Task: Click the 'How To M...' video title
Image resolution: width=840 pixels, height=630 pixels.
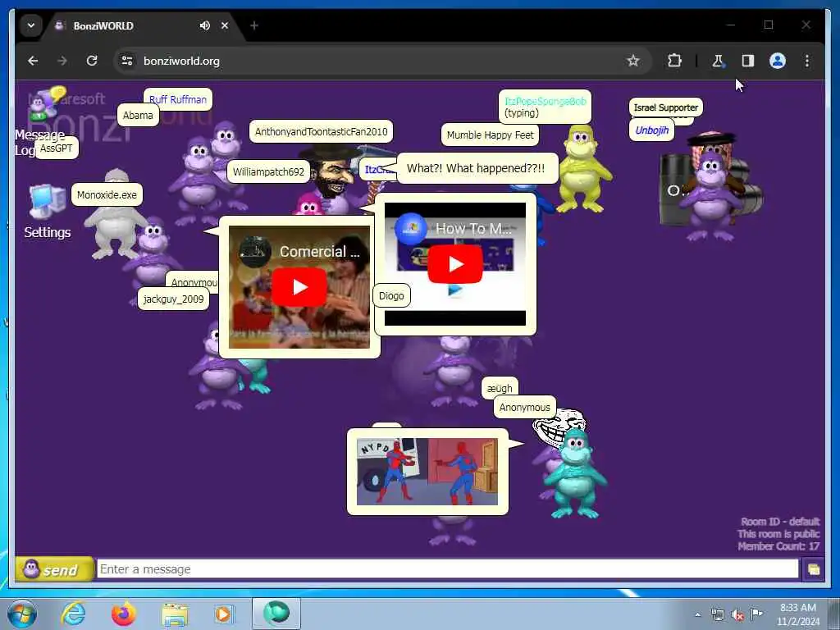Action: tap(473, 229)
